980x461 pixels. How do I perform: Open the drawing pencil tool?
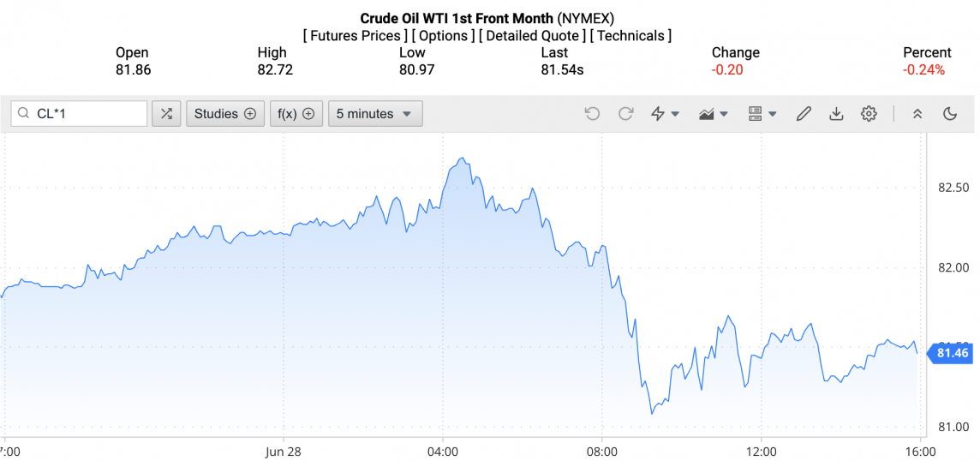click(803, 114)
